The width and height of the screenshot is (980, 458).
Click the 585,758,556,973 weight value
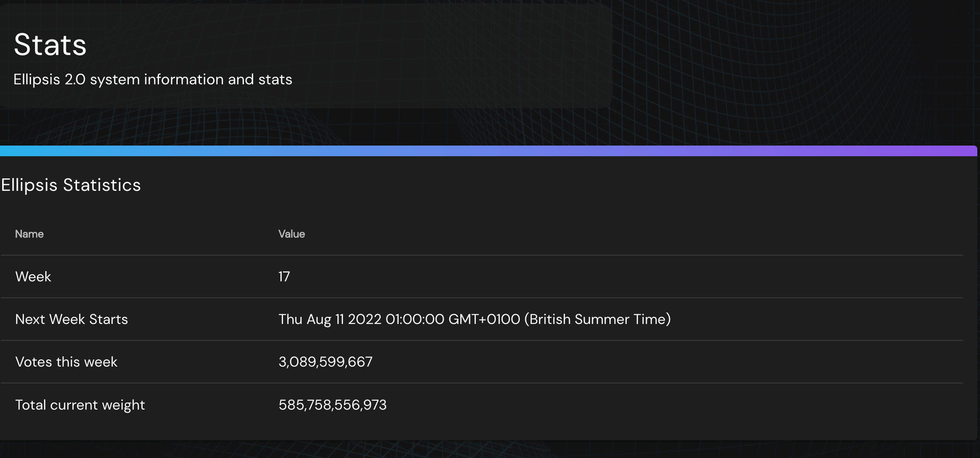click(x=332, y=405)
